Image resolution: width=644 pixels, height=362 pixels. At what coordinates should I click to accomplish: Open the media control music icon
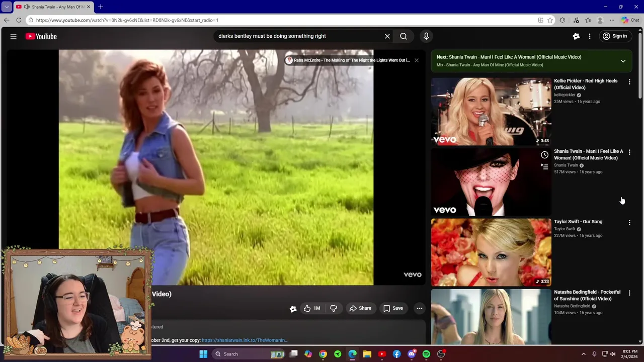click(576, 20)
